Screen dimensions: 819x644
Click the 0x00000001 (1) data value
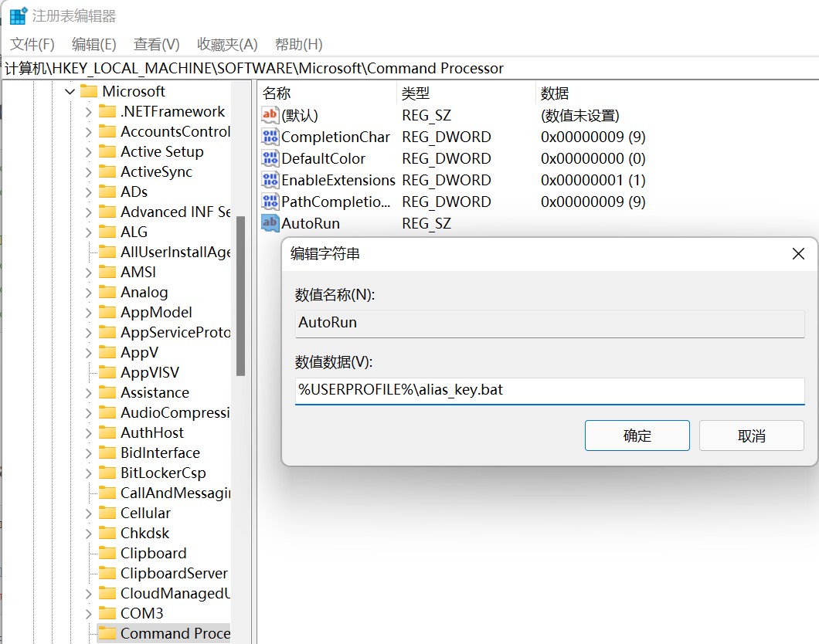coord(593,180)
